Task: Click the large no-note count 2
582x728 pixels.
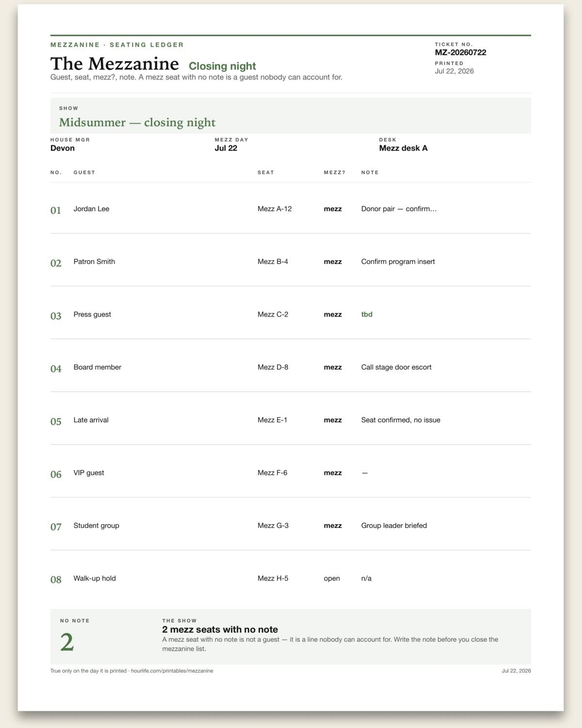Action: click(x=67, y=642)
